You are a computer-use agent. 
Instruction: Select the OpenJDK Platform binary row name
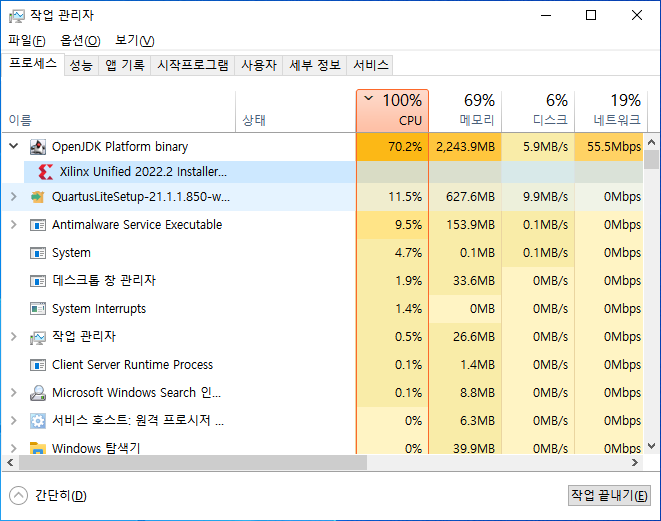point(120,147)
